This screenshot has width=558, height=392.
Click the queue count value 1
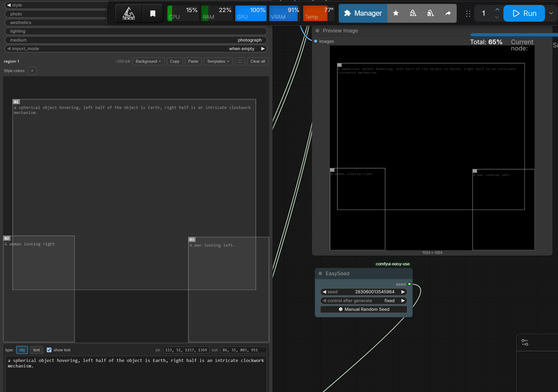[483, 13]
